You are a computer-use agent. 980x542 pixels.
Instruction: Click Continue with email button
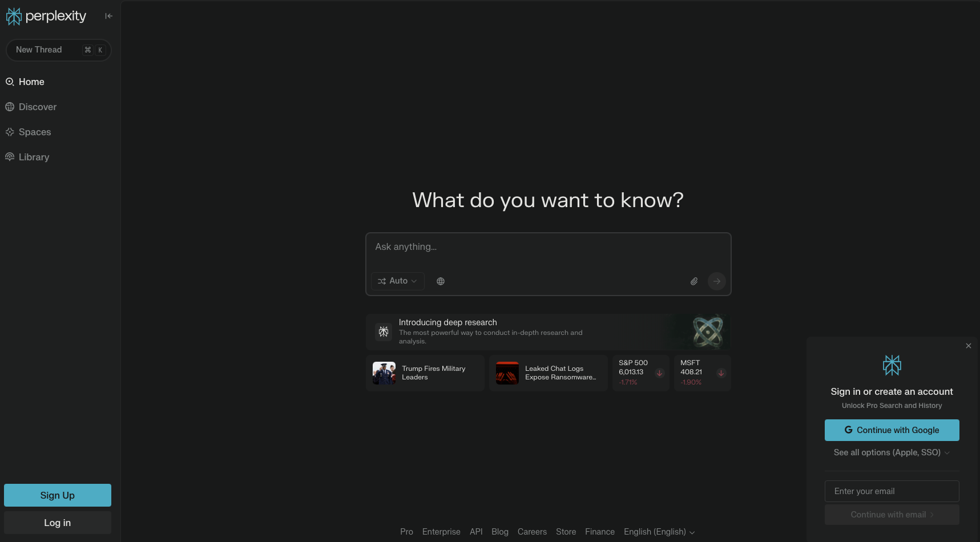pos(892,515)
